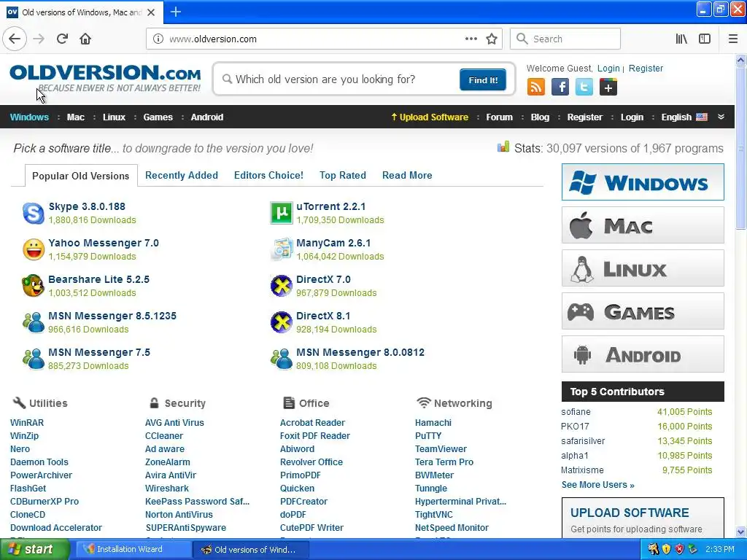This screenshot has height=560, width=747.
Task: Open a new tab with plus button
Action: tap(175, 12)
